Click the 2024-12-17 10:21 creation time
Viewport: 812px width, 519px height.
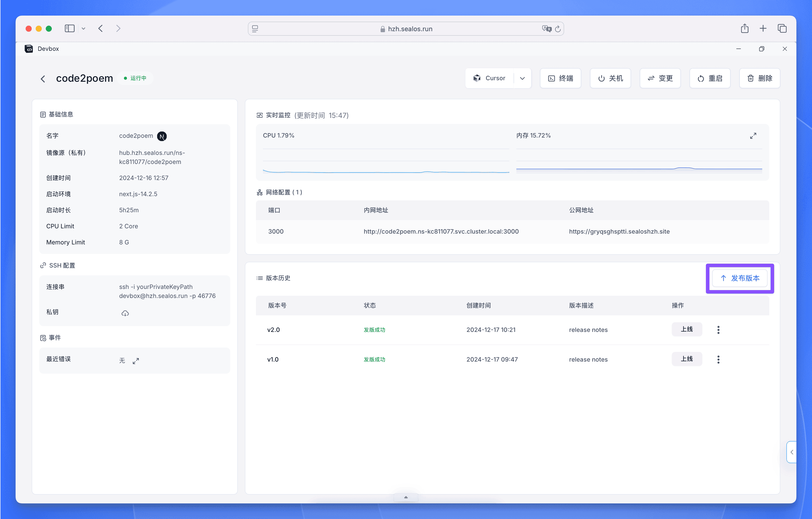pos(491,330)
